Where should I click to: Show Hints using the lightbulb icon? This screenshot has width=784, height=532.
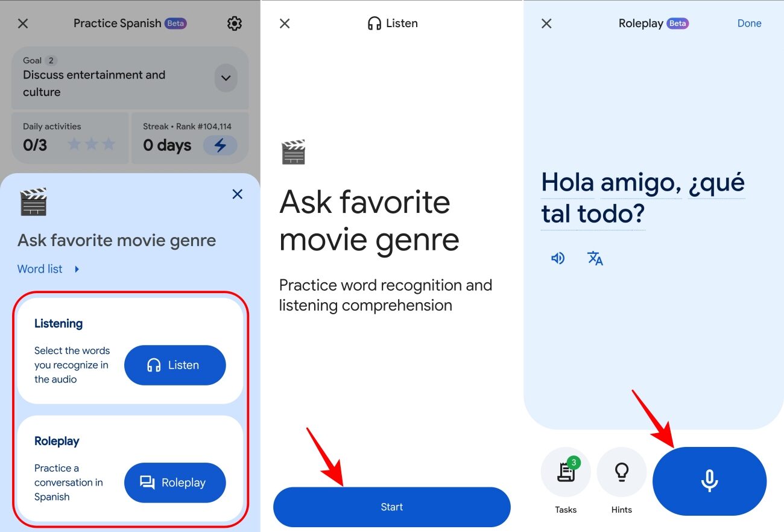(621, 473)
